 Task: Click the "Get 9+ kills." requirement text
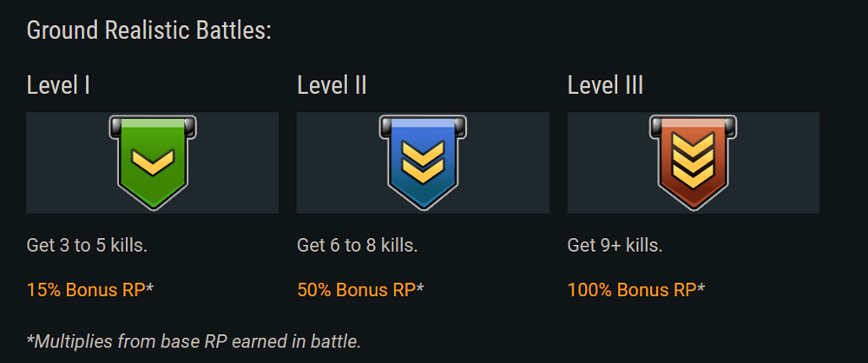pos(615,245)
